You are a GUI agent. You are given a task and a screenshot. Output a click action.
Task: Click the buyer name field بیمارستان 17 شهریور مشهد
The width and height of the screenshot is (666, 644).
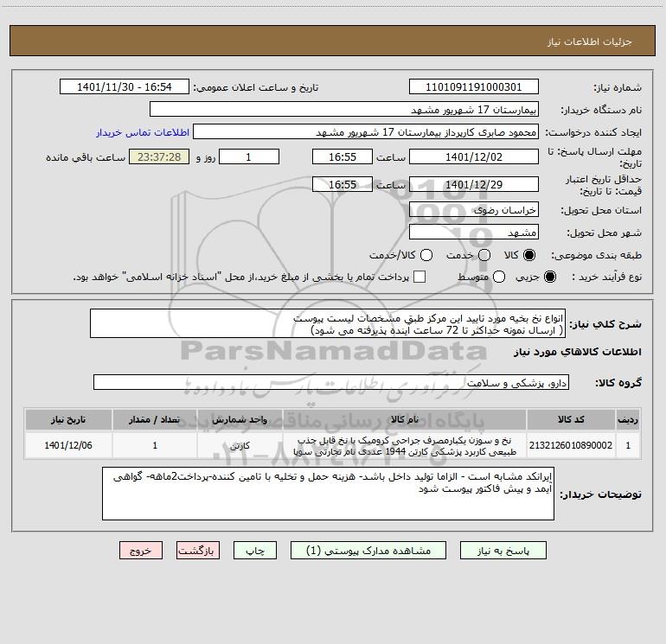(x=344, y=110)
